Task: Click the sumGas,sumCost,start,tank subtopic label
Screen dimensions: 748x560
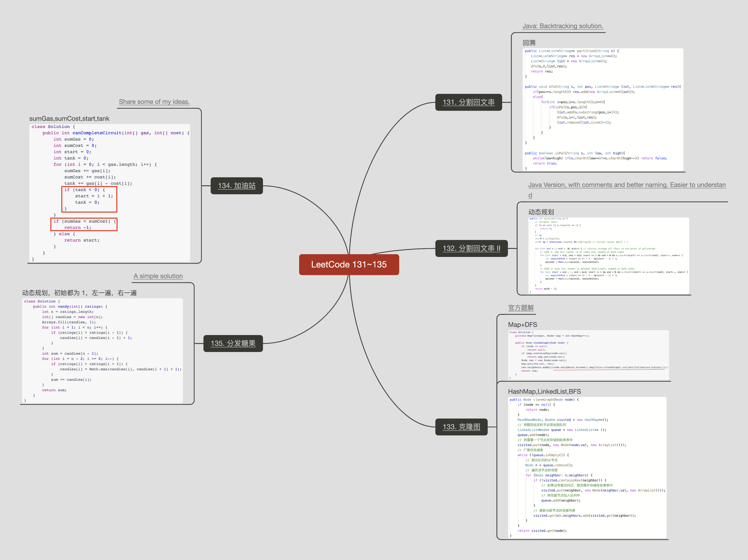Action: tap(69, 119)
